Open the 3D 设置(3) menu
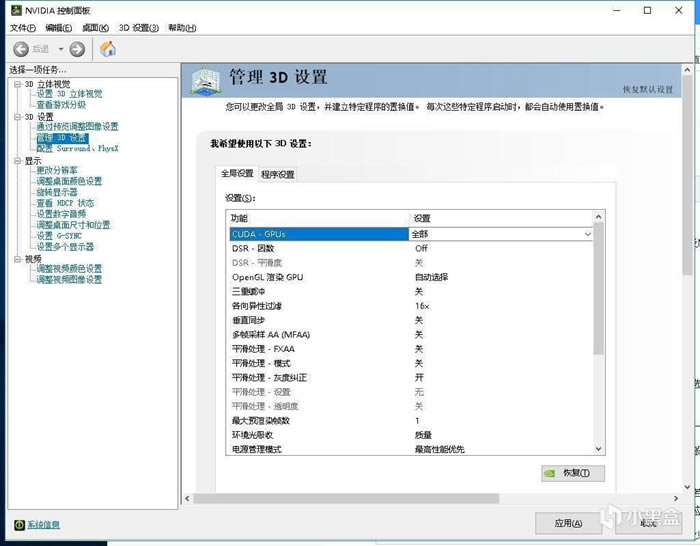Image resolution: width=700 pixels, height=546 pixels. (138, 28)
